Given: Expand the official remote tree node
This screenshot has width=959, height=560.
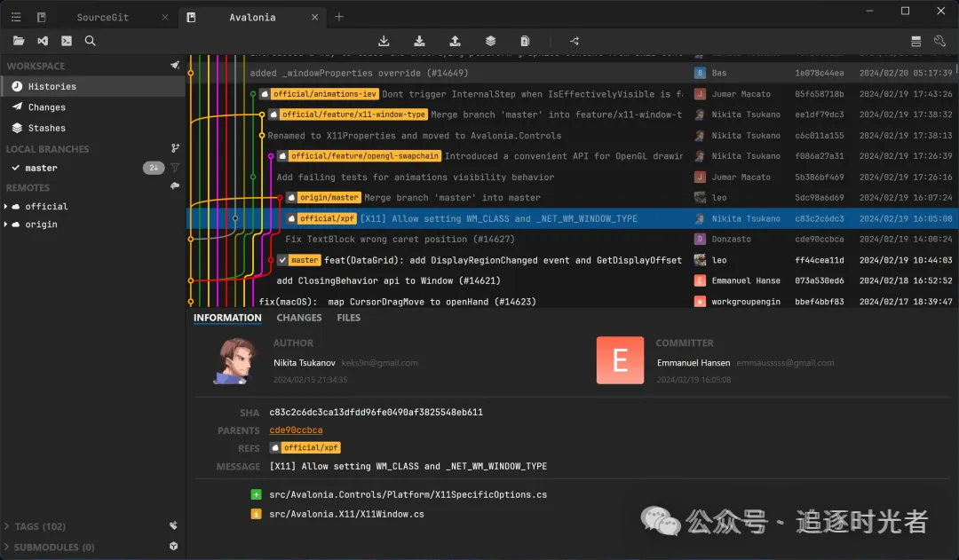Looking at the screenshot, I should 6,207.
